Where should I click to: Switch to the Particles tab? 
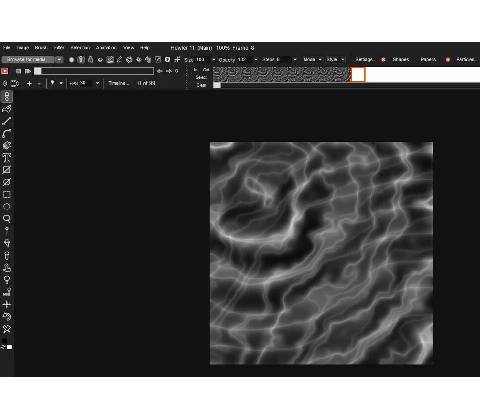466,59
